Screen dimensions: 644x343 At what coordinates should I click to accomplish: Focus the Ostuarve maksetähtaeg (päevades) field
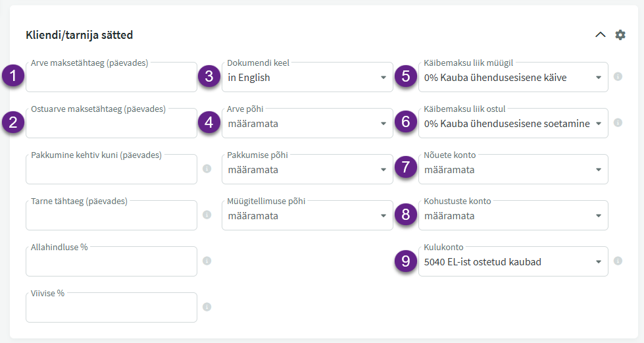coord(111,124)
